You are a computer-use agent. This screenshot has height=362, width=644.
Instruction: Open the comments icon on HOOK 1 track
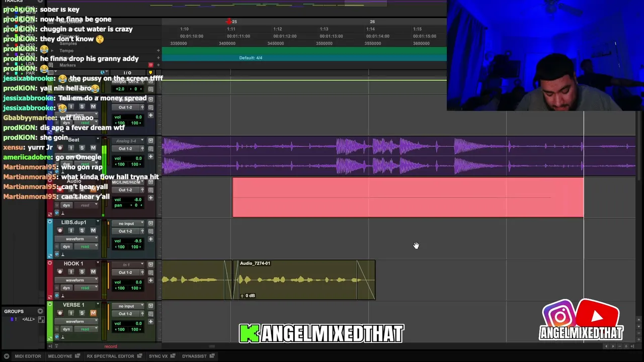(x=150, y=273)
